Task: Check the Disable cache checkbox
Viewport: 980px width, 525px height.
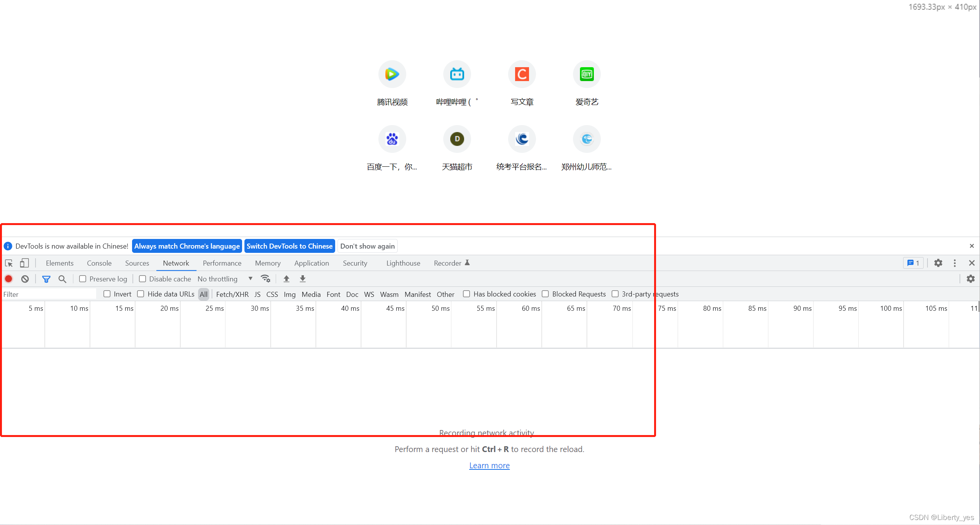Action: point(142,279)
